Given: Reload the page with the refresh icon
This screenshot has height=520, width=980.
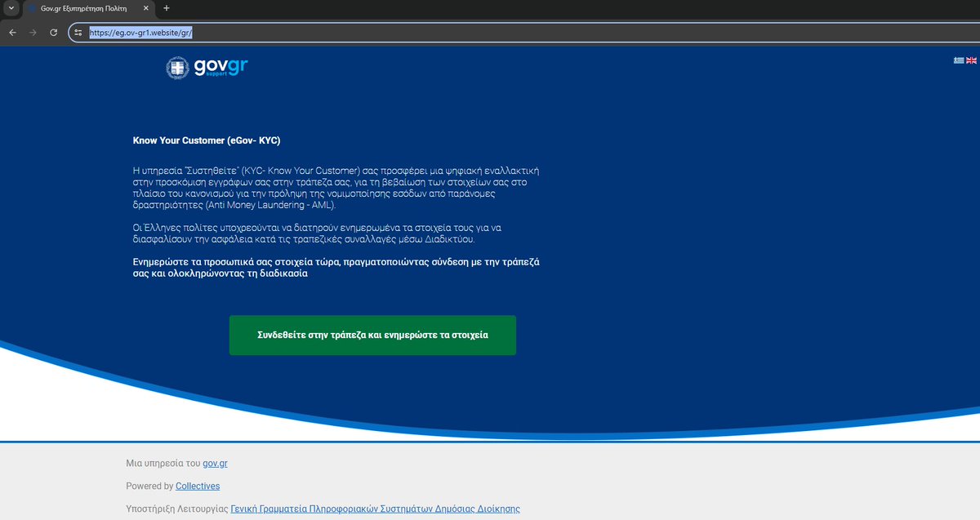Looking at the screenshot, I should (x=53, y=33).
